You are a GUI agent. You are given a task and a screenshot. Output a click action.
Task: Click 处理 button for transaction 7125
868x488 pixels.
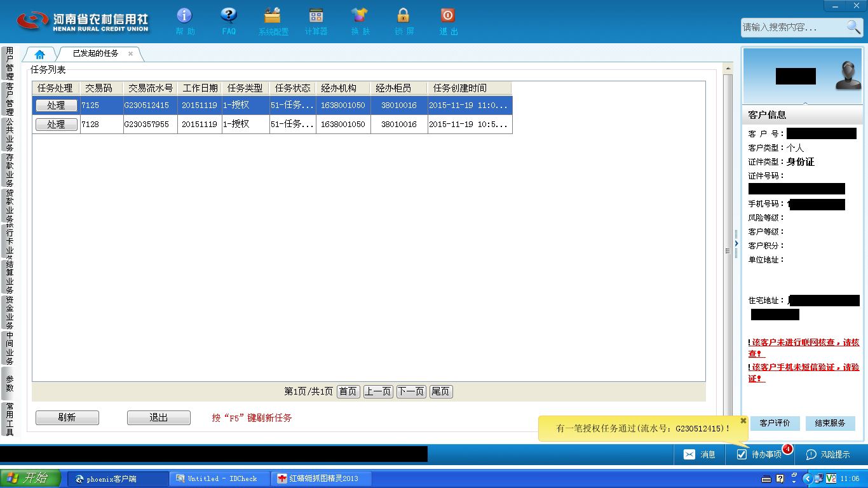[x=56, y=105]
